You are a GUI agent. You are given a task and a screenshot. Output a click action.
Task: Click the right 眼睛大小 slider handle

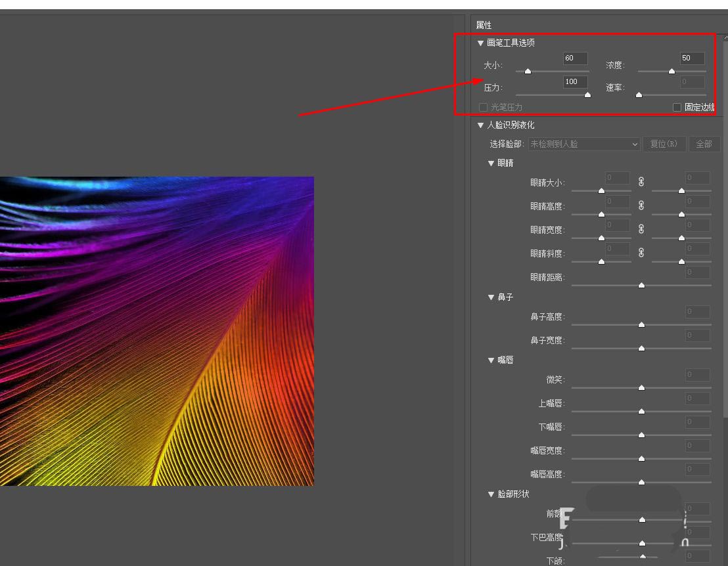[681, 190]
